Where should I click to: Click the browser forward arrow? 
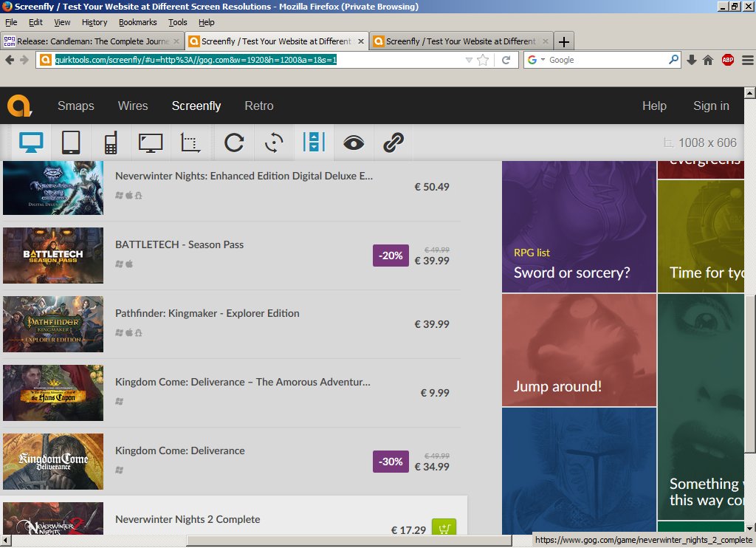(24, 60)
